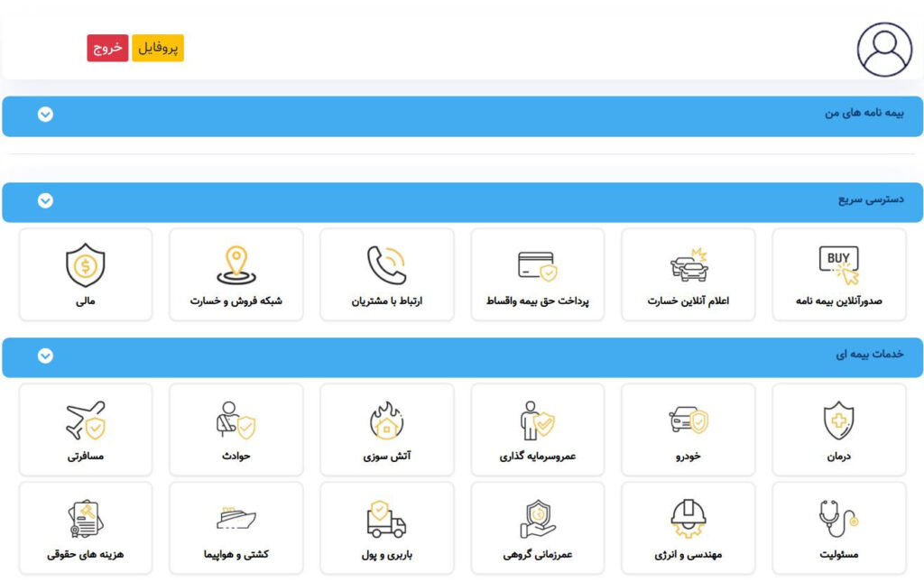Open the صدورآنلاین بیمه نامه (online policy issuance) icon
924x582 pixels.
839,274
